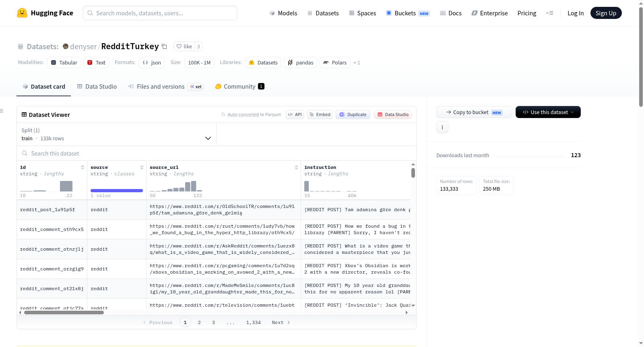Select the 100K - 1M size tag
Screen dimensions: 644x347
pos(199,62)
